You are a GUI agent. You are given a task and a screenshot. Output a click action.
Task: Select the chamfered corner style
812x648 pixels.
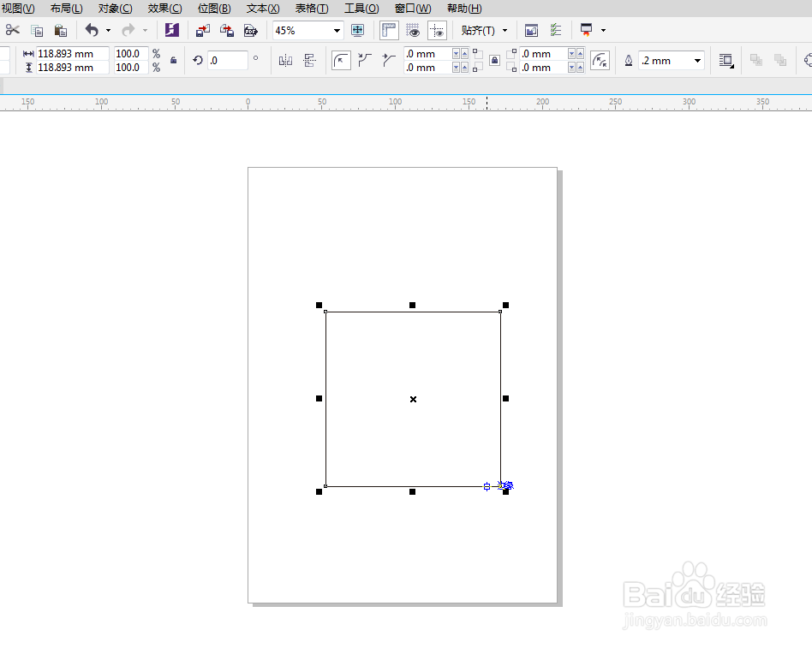(389, 61)
